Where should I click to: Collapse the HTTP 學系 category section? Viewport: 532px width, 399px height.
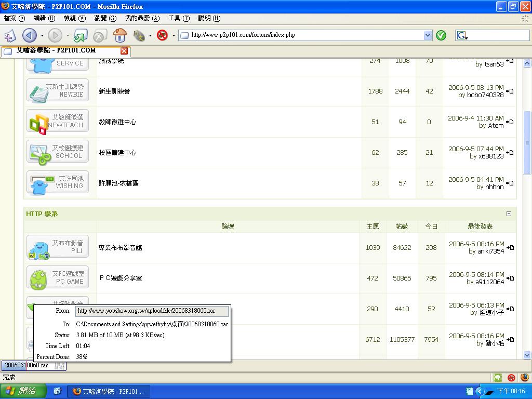point(509,214)
